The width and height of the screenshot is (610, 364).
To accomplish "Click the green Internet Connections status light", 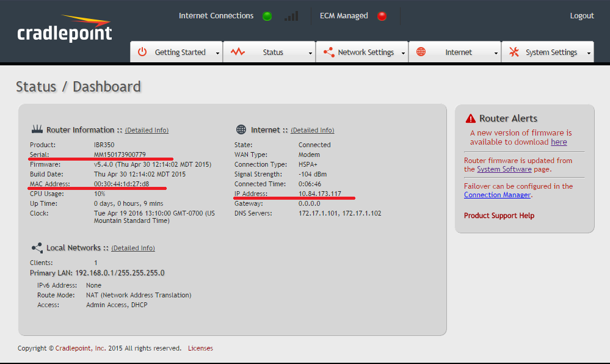I will click(x=267, y=16).
